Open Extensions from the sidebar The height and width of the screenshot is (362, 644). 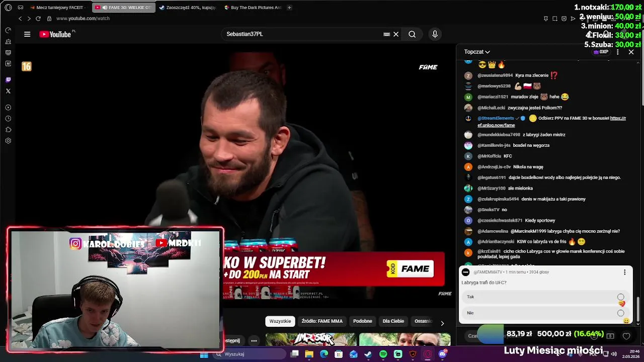[8, 130]
